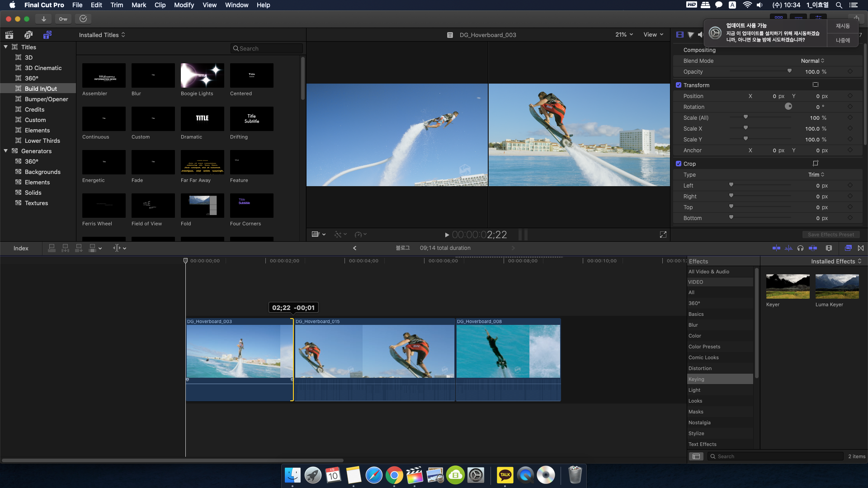Select the Boogie Lights title thumbnail
Image resolution: width=868 pixels, height=488 pixels.
click(202, 75)
